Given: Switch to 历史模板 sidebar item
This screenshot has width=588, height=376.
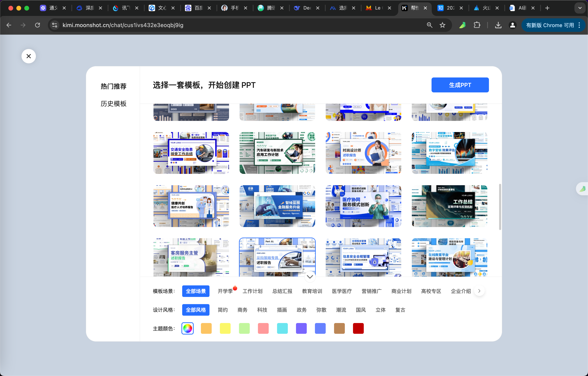Looking at the screenshot, I should coord(113,104).
